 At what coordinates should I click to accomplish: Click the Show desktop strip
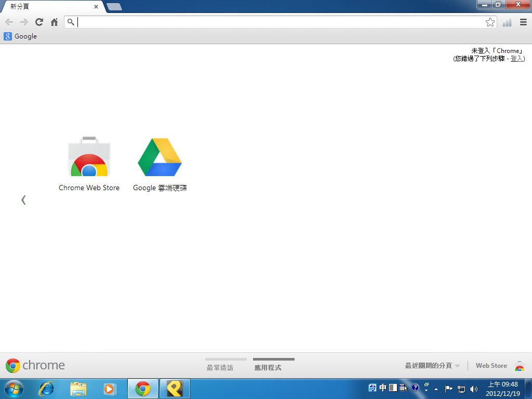click(528, 389)
